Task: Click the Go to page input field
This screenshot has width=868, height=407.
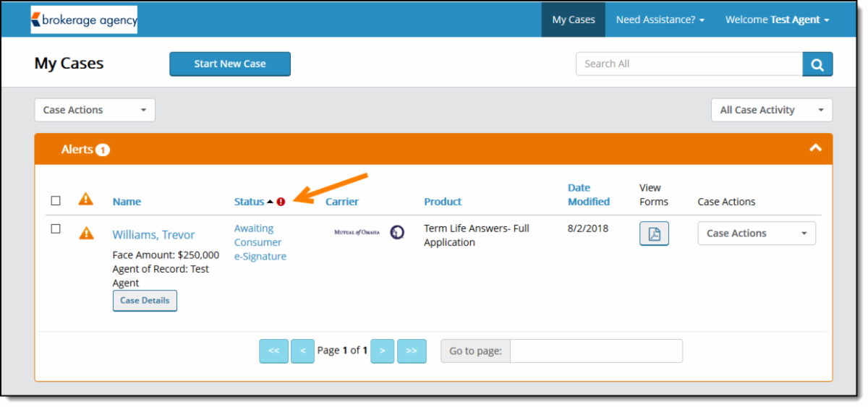Action: [x=596, y=351]
